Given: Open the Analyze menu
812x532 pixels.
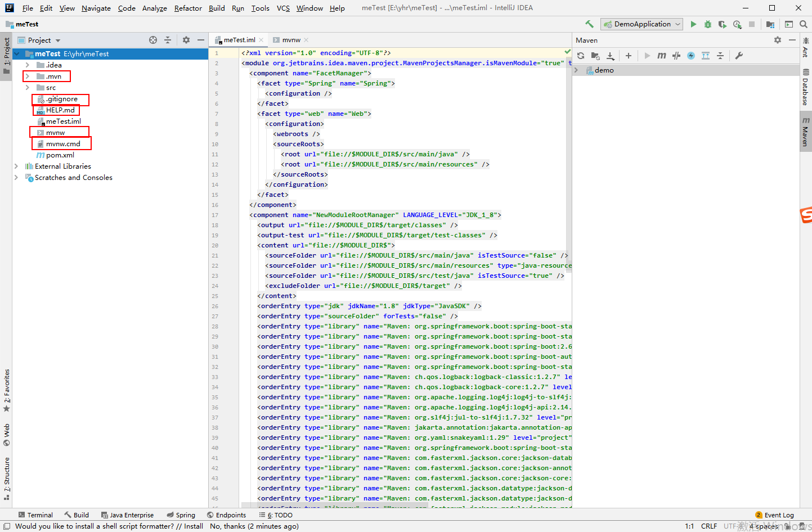Looking at the screenshot, I should [154, 8].
